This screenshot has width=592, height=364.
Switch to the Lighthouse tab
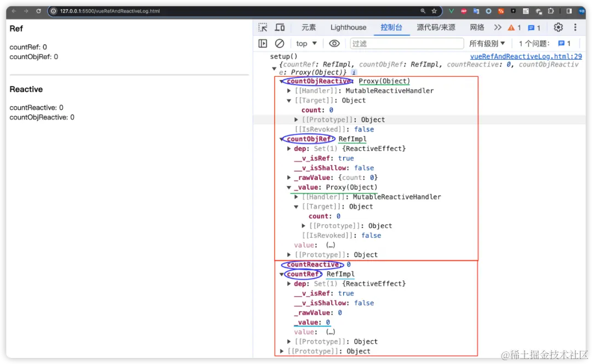pos(348,27)
